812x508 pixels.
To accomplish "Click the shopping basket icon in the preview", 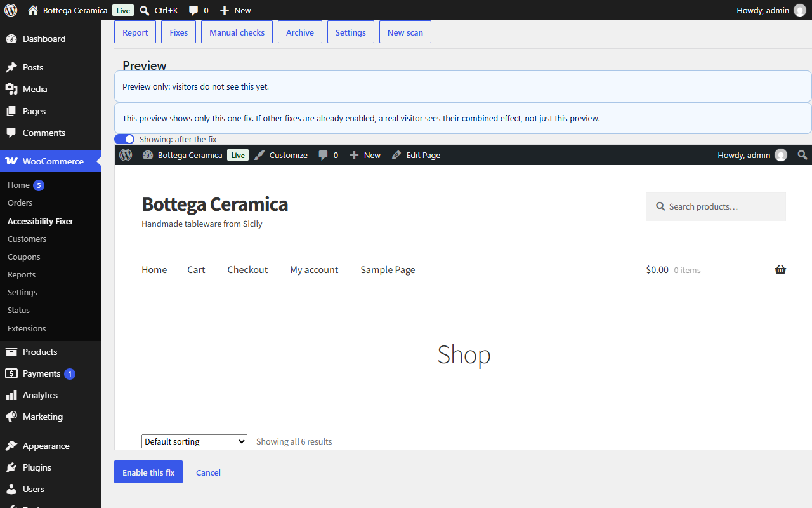I will (x=780, y=269).
